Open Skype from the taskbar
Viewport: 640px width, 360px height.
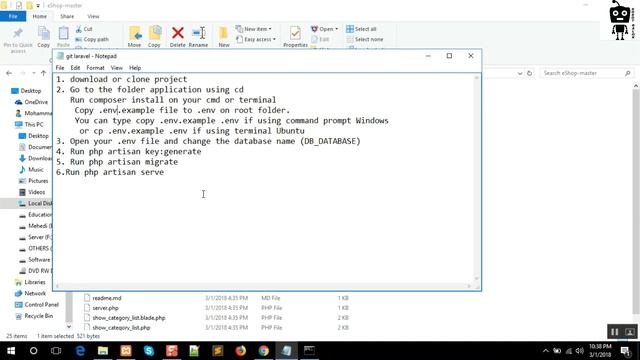[x=149, y=351]
